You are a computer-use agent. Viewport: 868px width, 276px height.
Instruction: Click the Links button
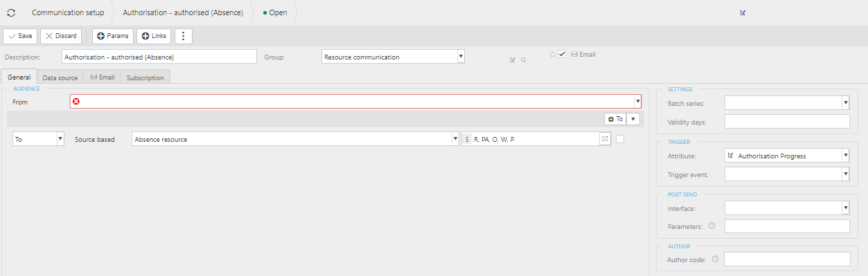coord(153,36)
